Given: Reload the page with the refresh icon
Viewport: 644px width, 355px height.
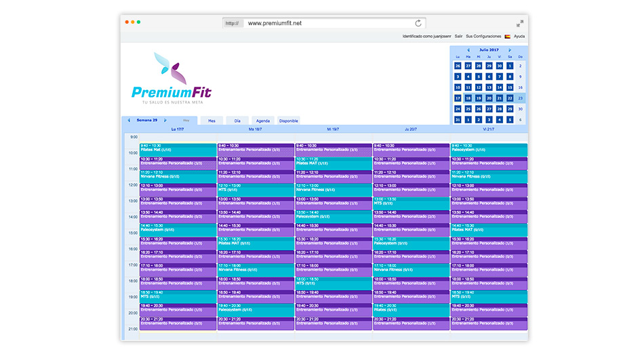Looking at the screenshot, I should point(418,23).
